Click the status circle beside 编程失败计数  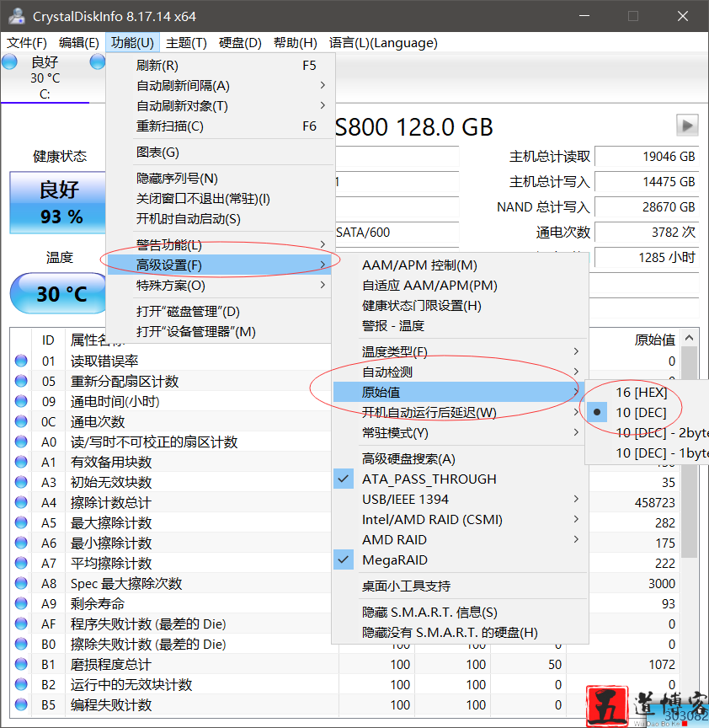coord(21,704)
